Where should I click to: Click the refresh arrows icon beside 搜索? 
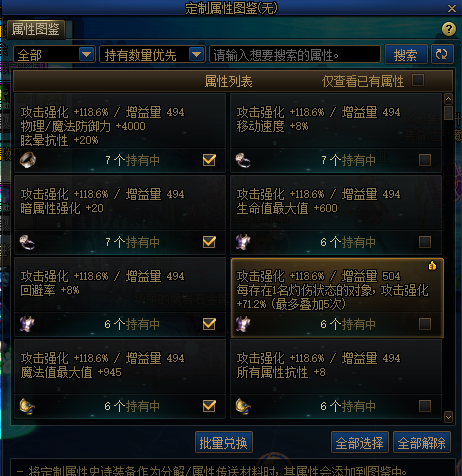coord(442,54)
